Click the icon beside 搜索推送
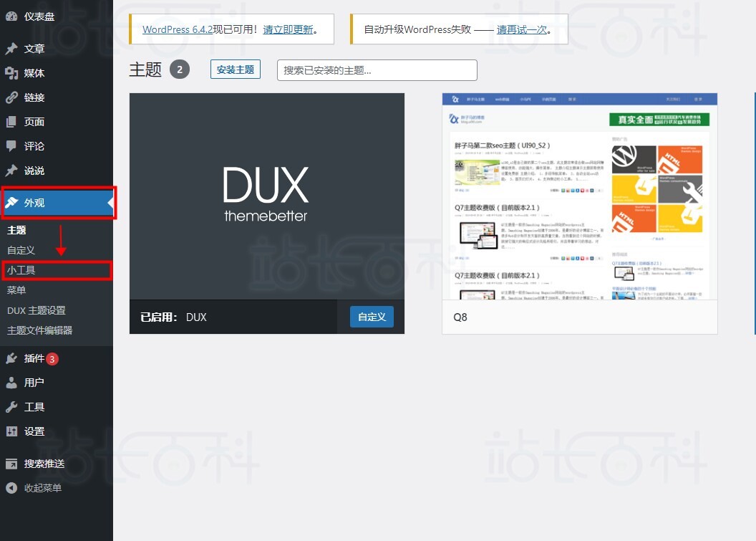Image resolution: width=756 pixels, height=541 pixels. click(11, 464)
